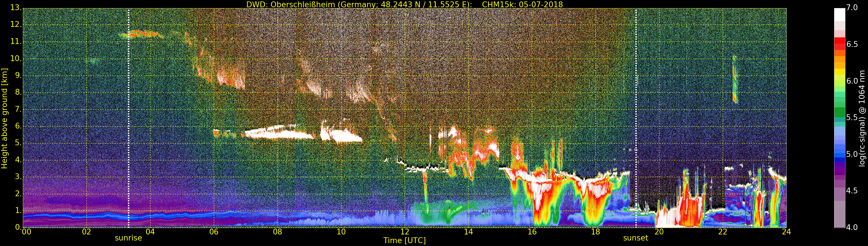The image size is (868, 246).
Task: Click the dark blue band of the colorbar
Action: 839,159
